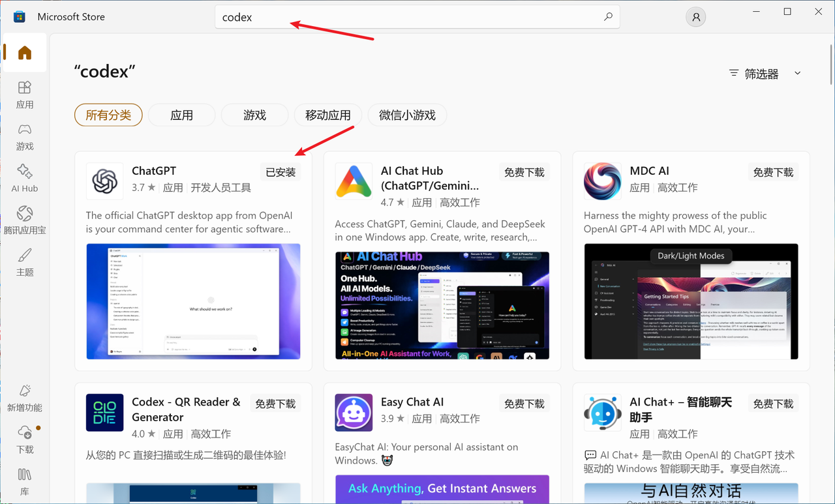Click the Codex QR Reader app logo
The height and width of the screenshot is (504, 835).
tap(105, 413)
